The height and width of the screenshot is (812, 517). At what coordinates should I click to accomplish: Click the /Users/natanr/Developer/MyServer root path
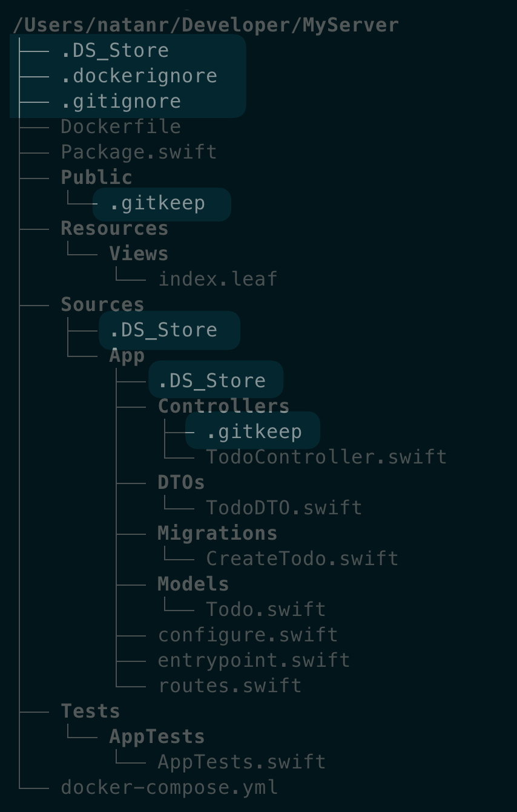pos(206,25)
